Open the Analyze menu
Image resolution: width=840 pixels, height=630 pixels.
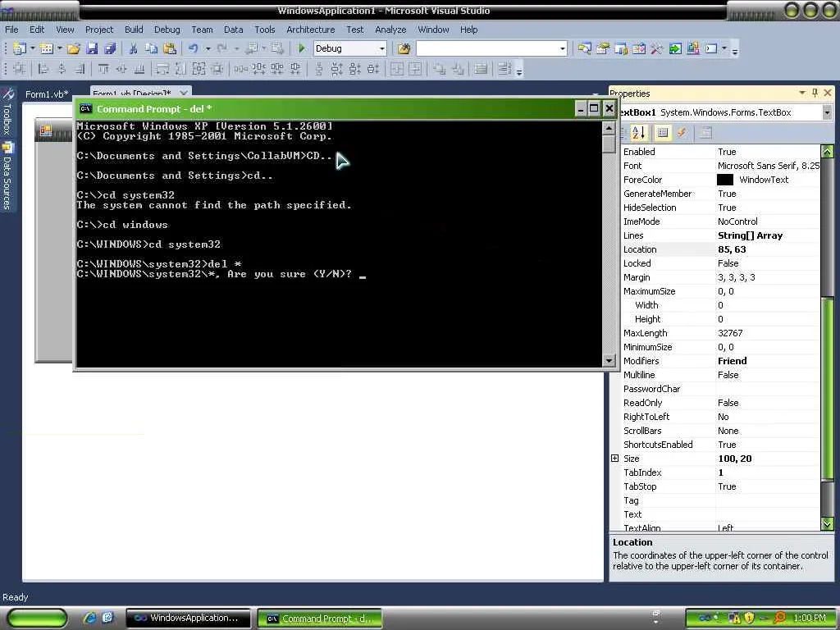tap(390, 30)
